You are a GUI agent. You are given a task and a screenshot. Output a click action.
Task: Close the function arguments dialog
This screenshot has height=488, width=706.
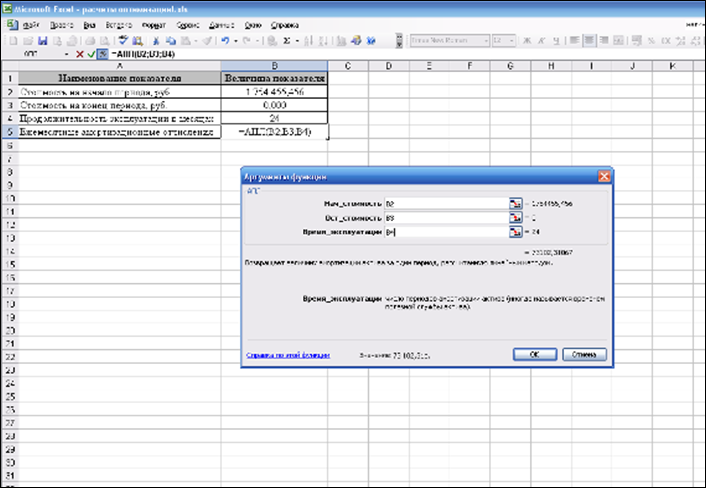click(604, 176)
